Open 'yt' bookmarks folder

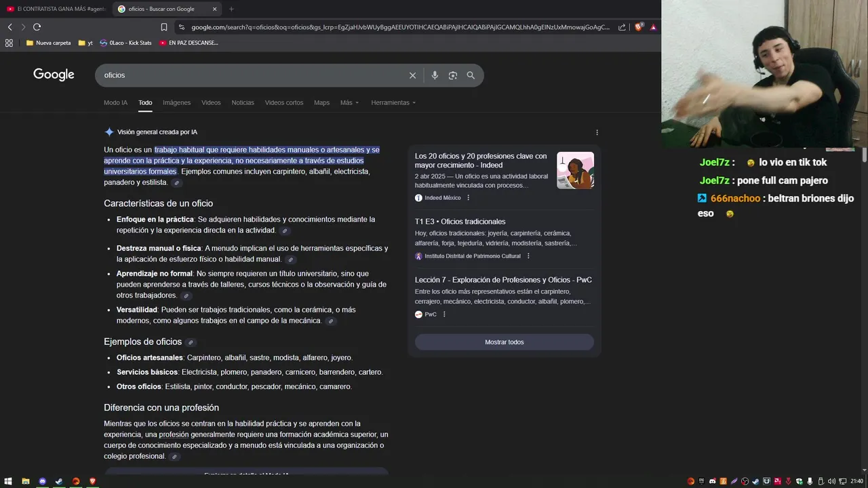[x=85, y=43]
